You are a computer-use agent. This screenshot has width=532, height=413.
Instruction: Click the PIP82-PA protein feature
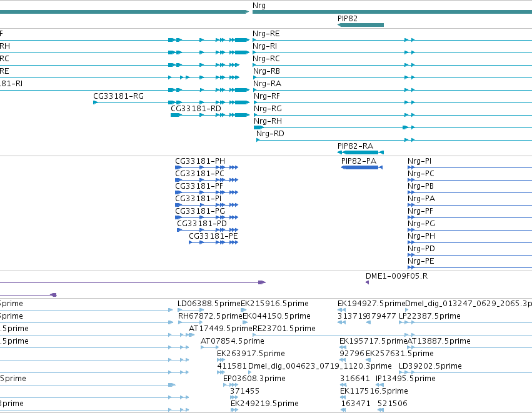pos(362,167)
